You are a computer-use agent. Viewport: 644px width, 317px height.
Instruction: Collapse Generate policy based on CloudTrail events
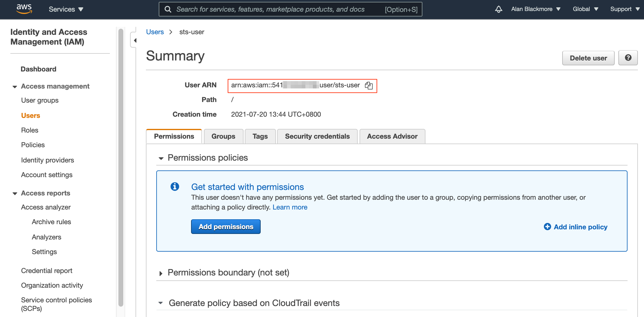(161, 303)
